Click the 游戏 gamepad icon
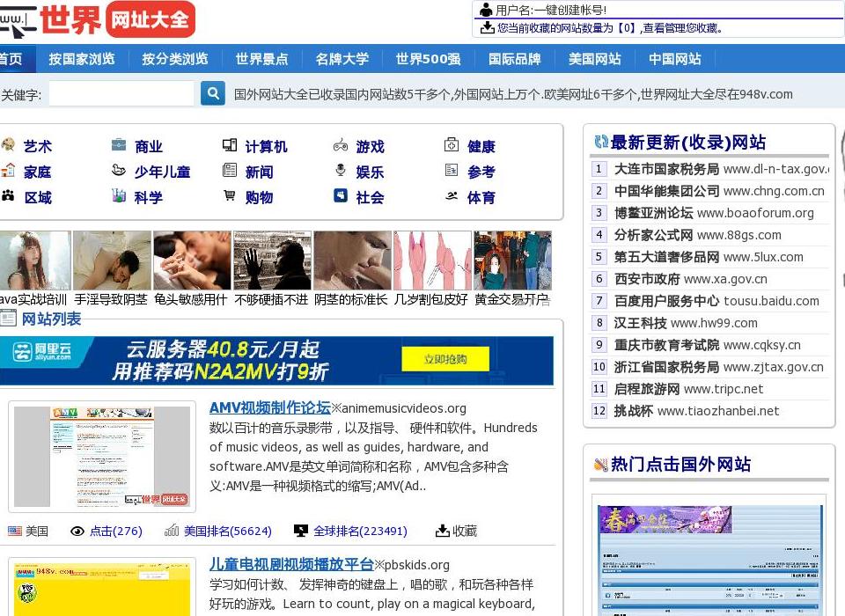Image resolution: width=845 pixels, height=616 pixels. 341,145
